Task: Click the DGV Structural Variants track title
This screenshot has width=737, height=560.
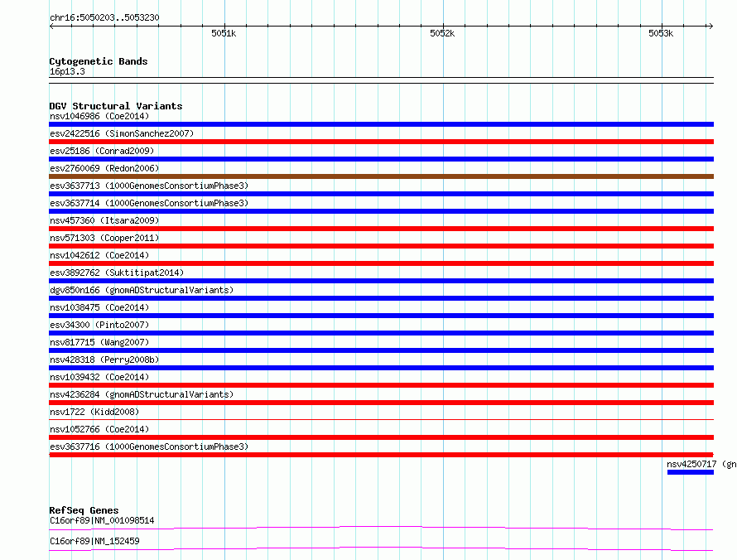Action: (116, 106)
